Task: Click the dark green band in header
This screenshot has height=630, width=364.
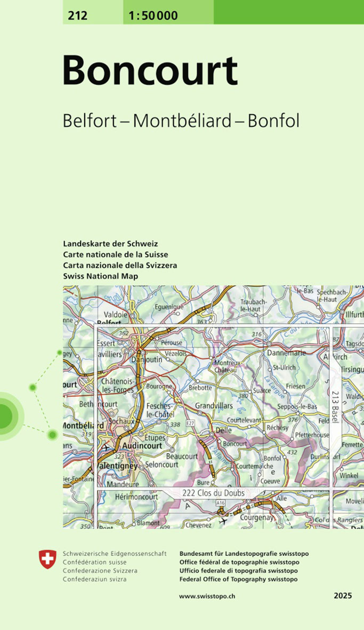Action: (x=288, y=12)
